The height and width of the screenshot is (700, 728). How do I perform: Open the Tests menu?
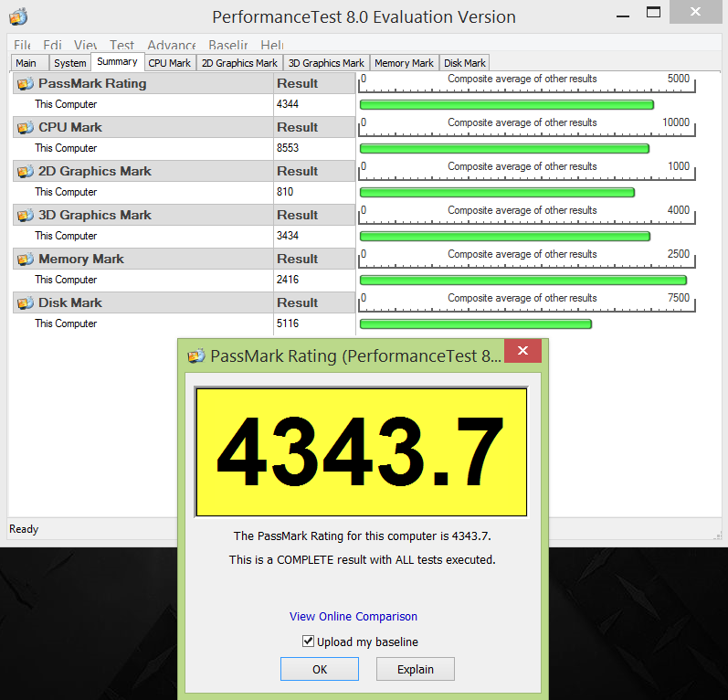tap(121, 45)
